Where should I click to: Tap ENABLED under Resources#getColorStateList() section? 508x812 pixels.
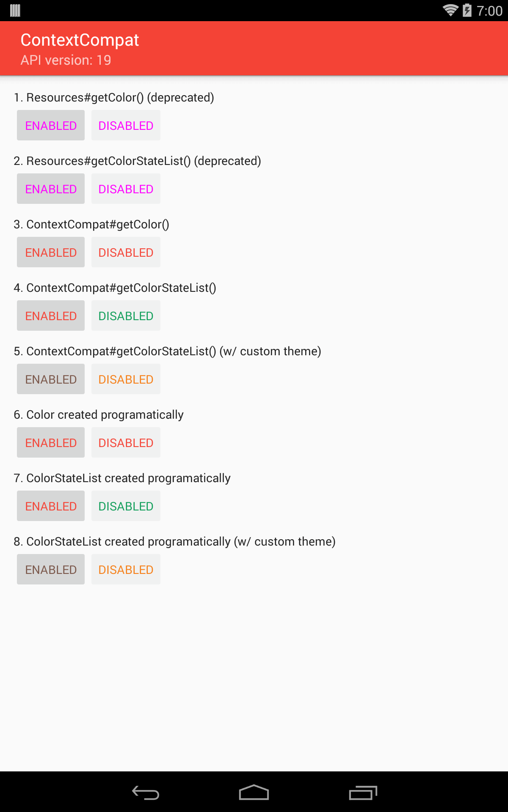pyautogui.click(x=51, y=189)
